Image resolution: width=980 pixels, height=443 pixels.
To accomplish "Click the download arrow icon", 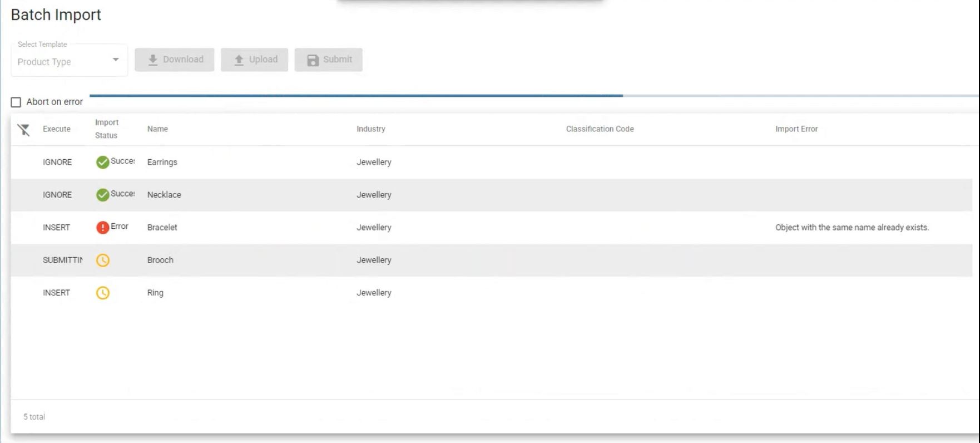I will tap(152, 60).
